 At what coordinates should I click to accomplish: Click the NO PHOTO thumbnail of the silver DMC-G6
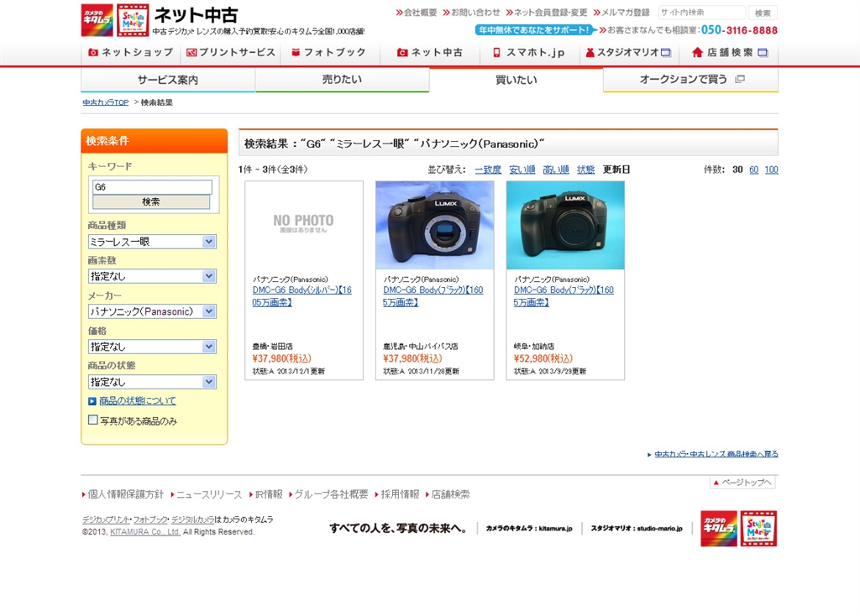tap(304, 225)
